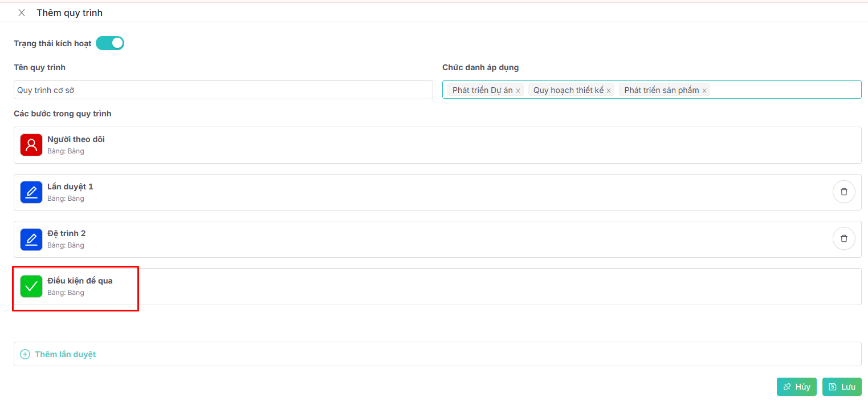The image size is (868, 413).
Task: Click the X icon beside Thêm quy trình
Action: pos(22,13)
